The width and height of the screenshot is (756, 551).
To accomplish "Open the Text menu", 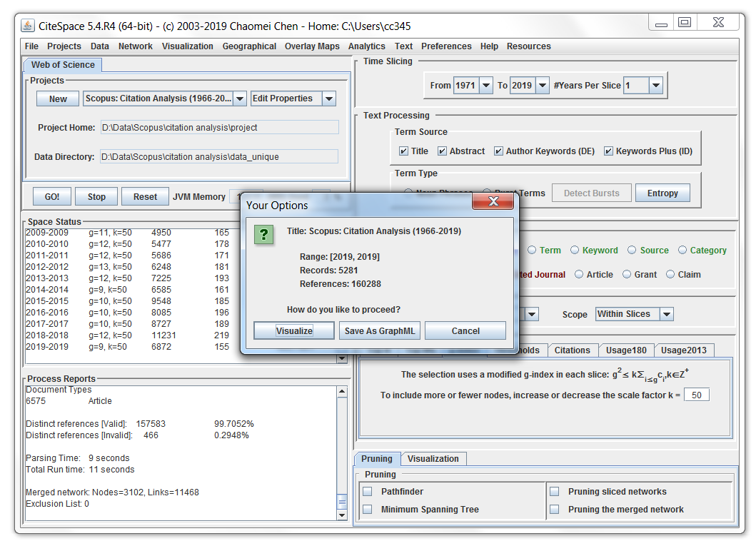I will [403, 46].
